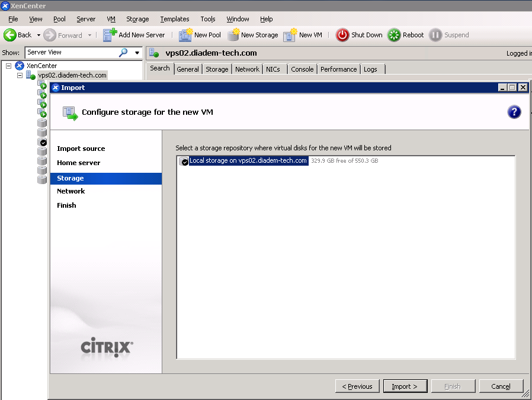Close the Import dialog window
The height and width of the screenshot is (400, 532).
[523, 88]
